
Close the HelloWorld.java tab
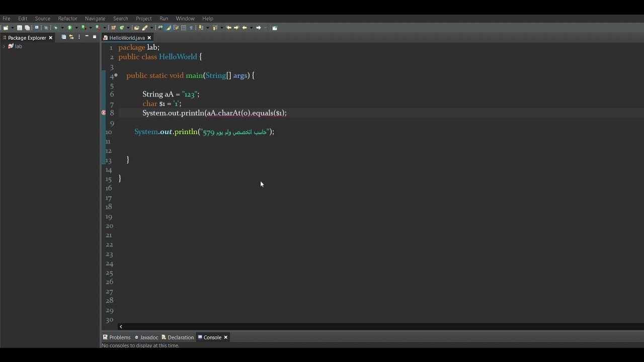coord(149,38)
